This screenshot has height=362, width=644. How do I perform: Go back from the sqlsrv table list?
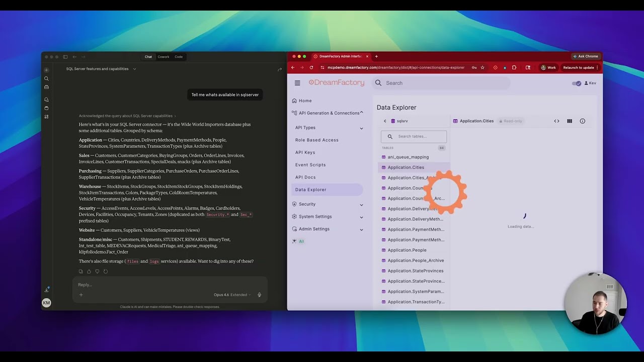(x=385, y=121)
